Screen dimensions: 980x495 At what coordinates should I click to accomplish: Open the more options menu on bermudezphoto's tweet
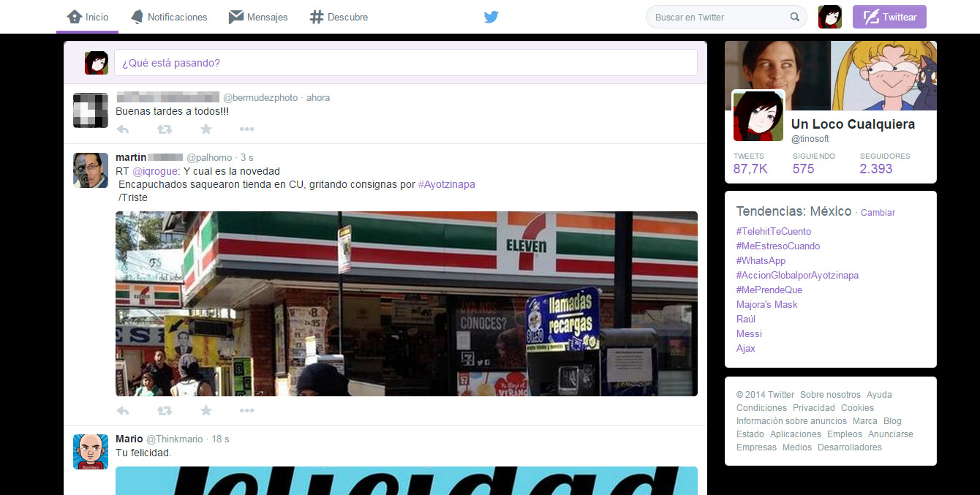[246, 129]
